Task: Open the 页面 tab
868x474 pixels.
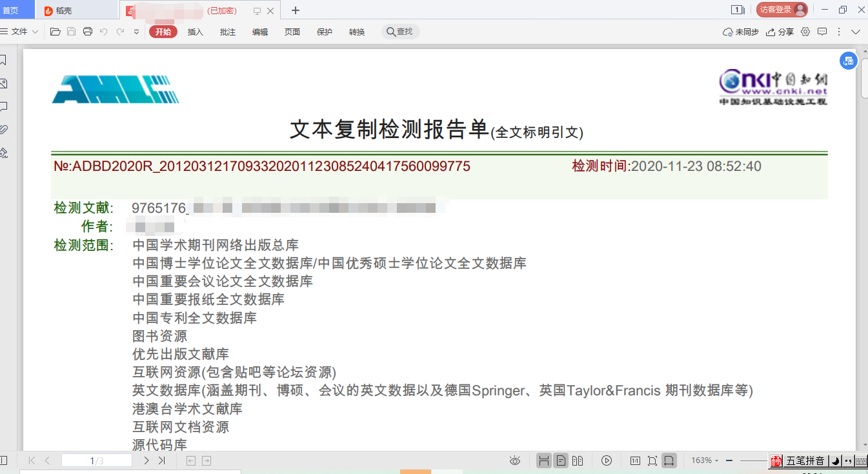Action: pyautogui.click(x=292, y=32)
